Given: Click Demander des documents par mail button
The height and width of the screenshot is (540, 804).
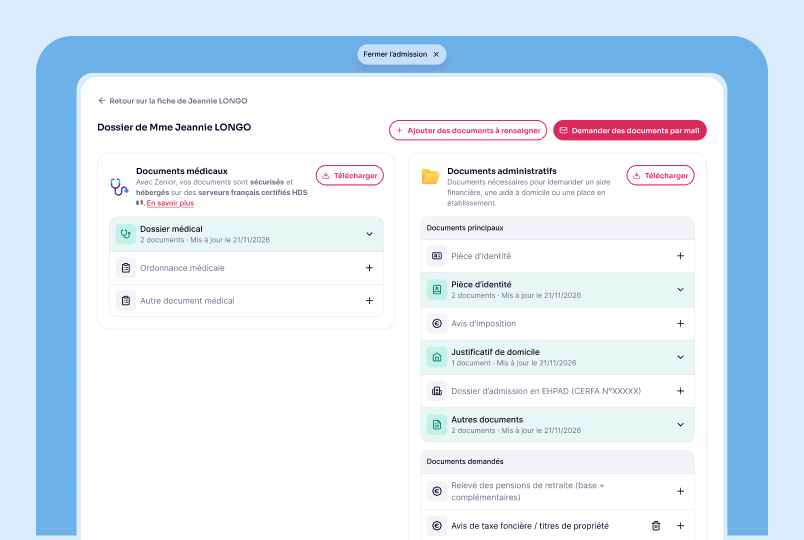Looking at the screenshot, I should click(630, 130).
